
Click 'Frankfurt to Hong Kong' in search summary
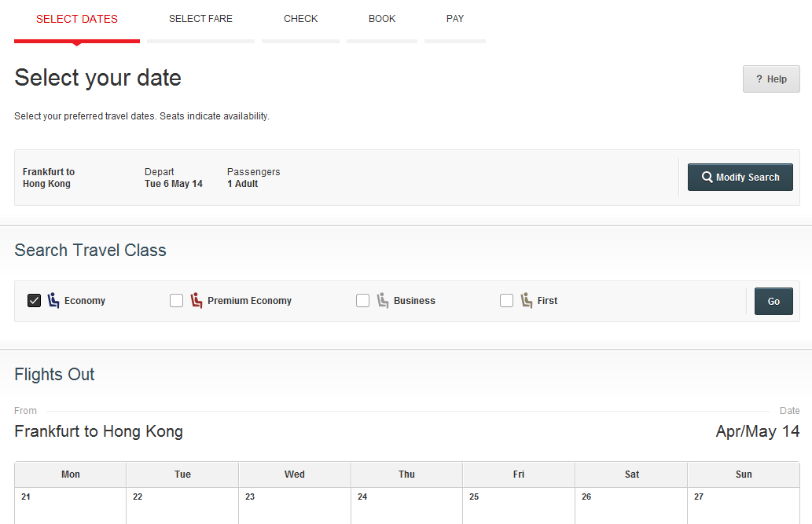(49, 178)
